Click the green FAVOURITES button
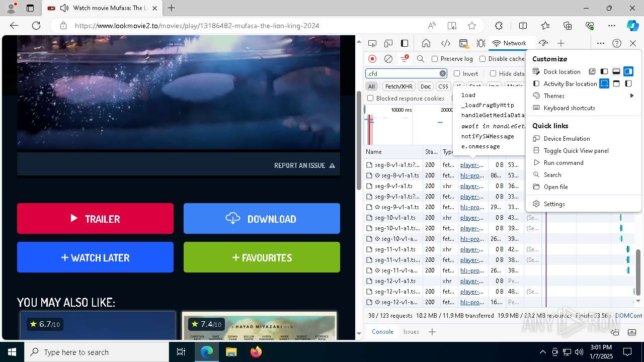This screenshot has width=644, height=362. [262, 257]
